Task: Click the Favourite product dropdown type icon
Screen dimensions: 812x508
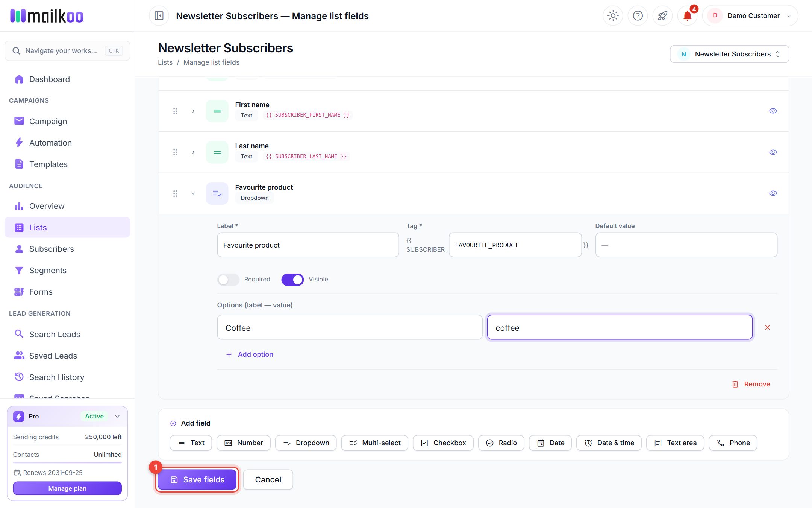Action: (217, 193)
